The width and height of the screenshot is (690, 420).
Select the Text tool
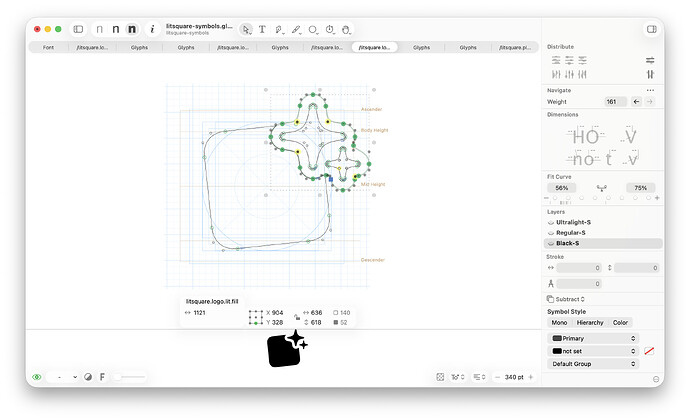262,29
